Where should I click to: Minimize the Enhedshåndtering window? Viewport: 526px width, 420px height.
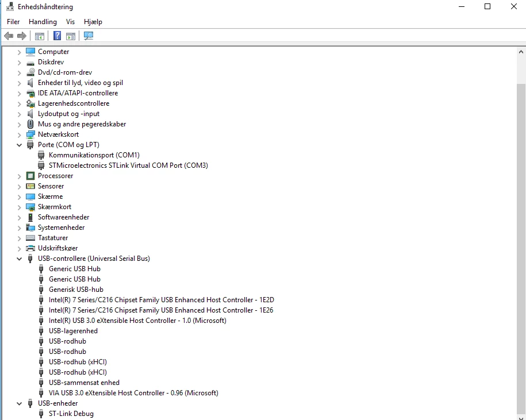click(x=462, y=6)
